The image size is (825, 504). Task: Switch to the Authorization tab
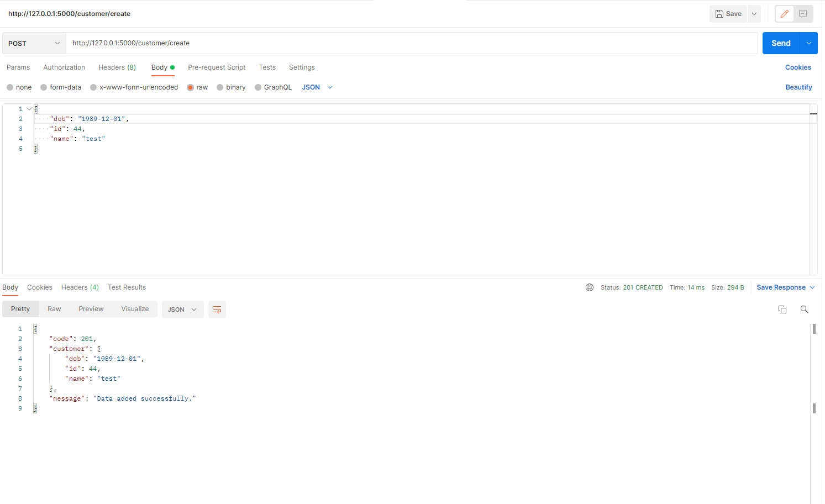click(x=64, y=67)
